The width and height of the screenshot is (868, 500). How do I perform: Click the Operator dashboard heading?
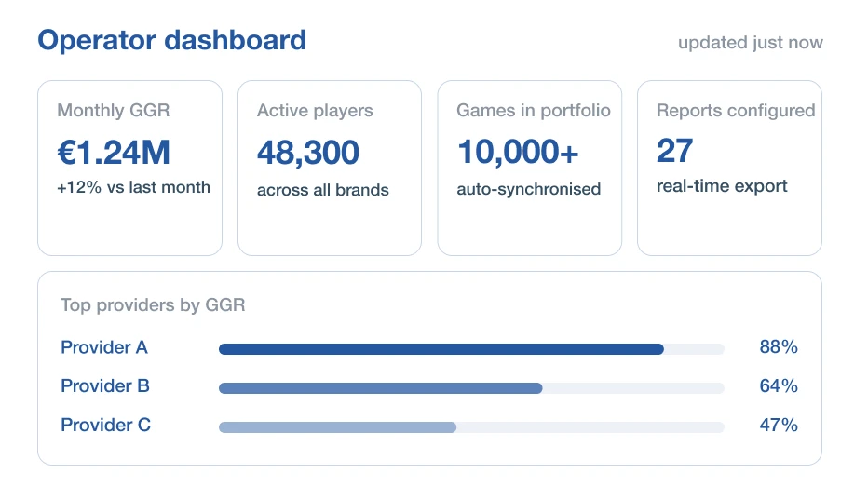pyautogui.click(x=171, y=40)
